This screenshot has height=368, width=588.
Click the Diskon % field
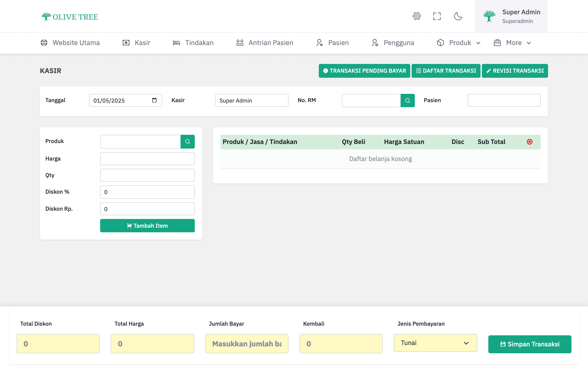[147, 192]
